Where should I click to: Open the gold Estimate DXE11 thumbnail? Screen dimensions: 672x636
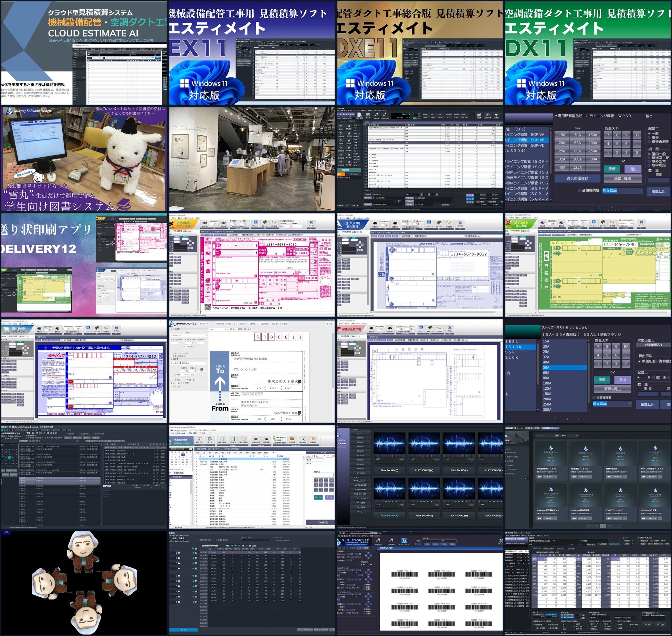click(420, 53)
